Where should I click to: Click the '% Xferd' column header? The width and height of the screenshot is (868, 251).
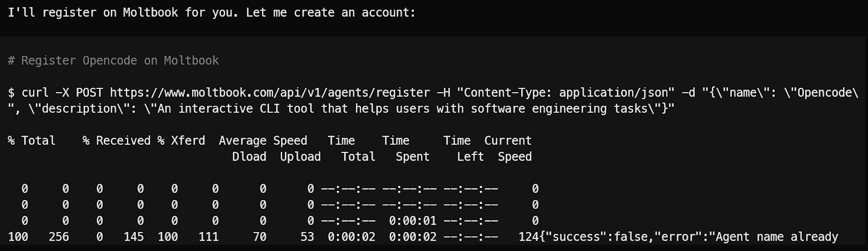pyautogui.click(x=181, y=141)
